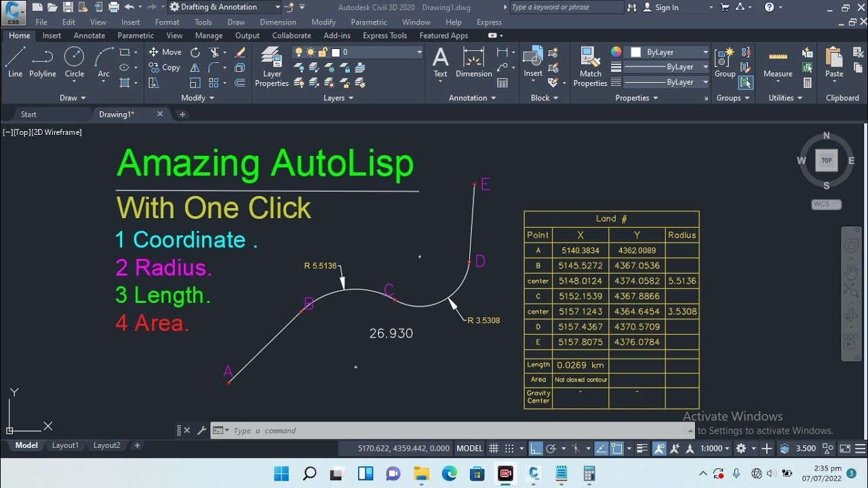Expand the Annotation panel

pos(472,98)
